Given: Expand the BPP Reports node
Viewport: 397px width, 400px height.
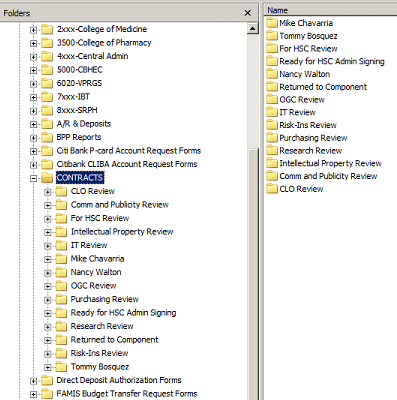Looking at the screenshot, I should (33, 138).
